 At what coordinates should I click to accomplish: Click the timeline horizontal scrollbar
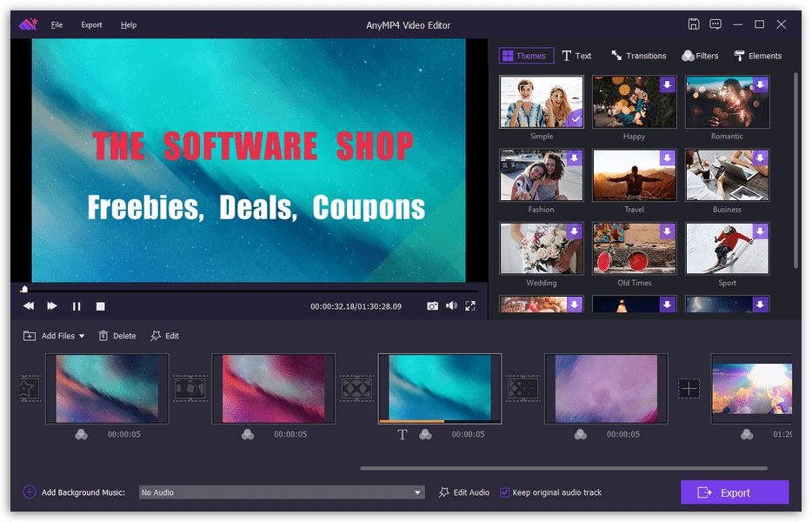(x=563, y=468)
